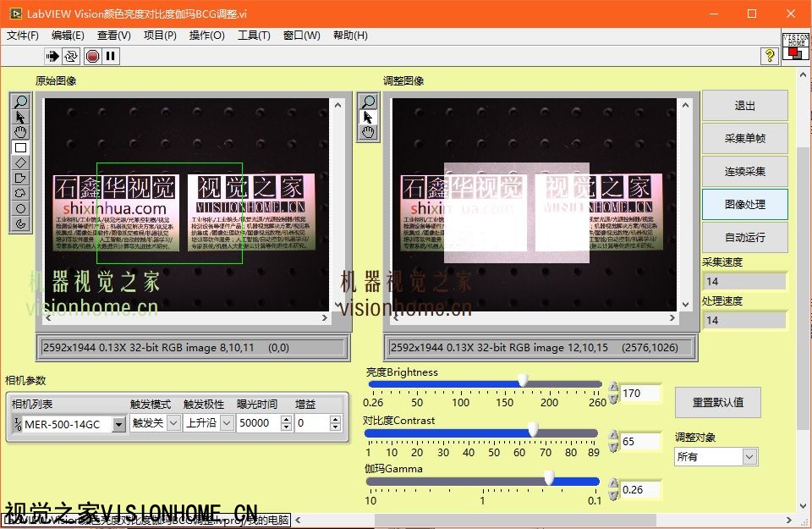Click the Pause toolbar button
Screen dimensions: 812x529
coord(111,56)
